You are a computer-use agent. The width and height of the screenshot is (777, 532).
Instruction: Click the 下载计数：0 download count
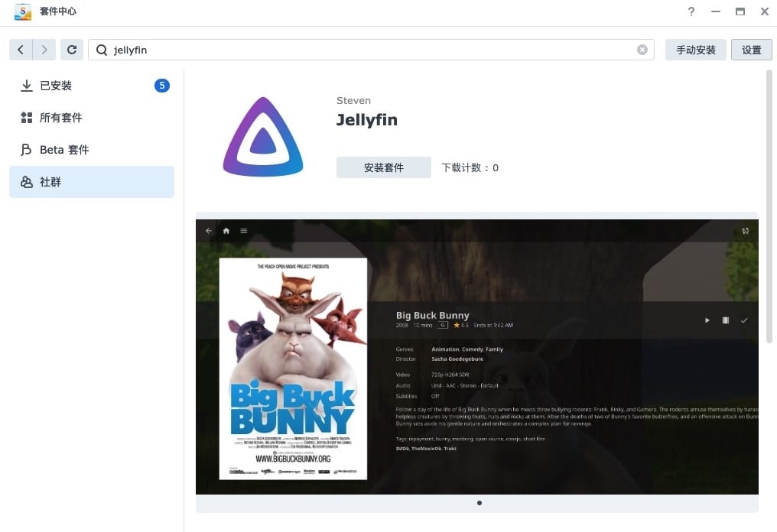[x=470, y=168]
